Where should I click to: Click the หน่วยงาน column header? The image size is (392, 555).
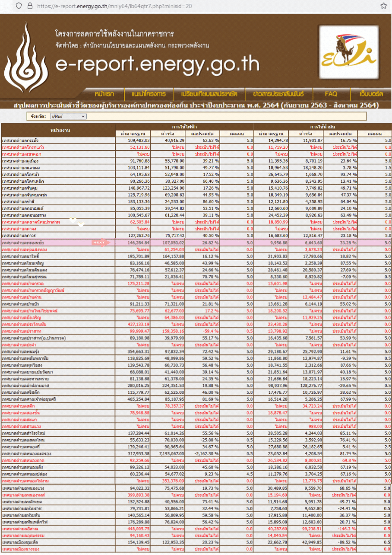tap(58, 130)
